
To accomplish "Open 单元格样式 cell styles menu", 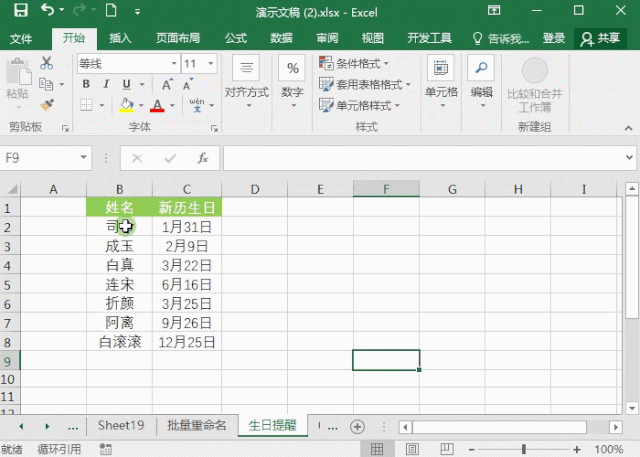I will (x=359, y=105).
